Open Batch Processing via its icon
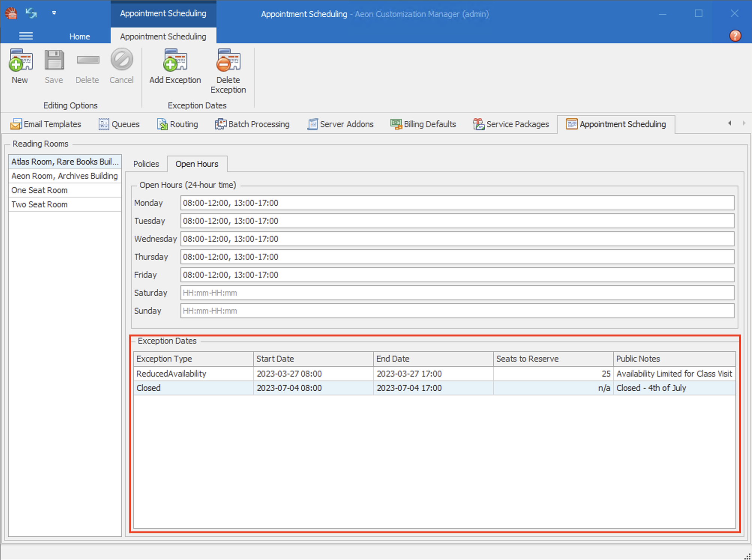Screen dimensions: 752x560 (220, 124)
